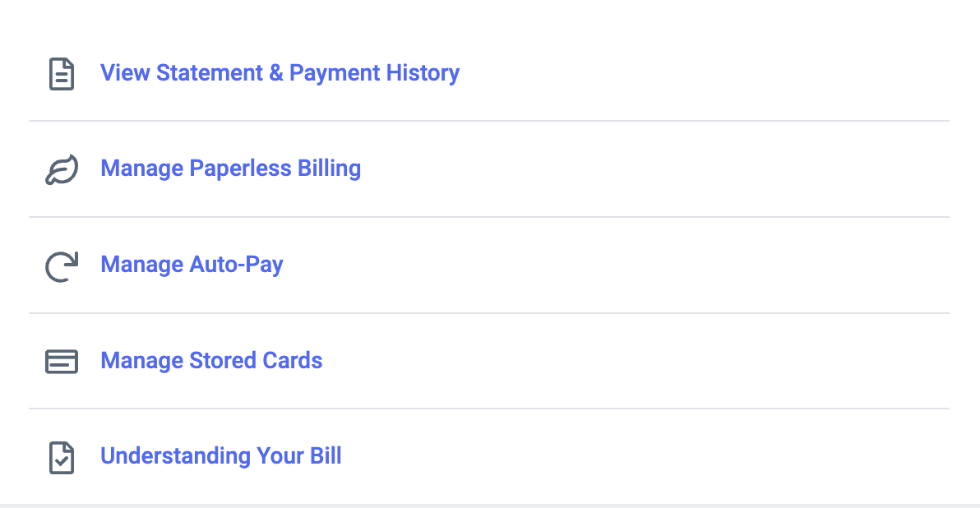View payment history via the statement link
Screen dimensions: 980x508
tap(280, 73)
